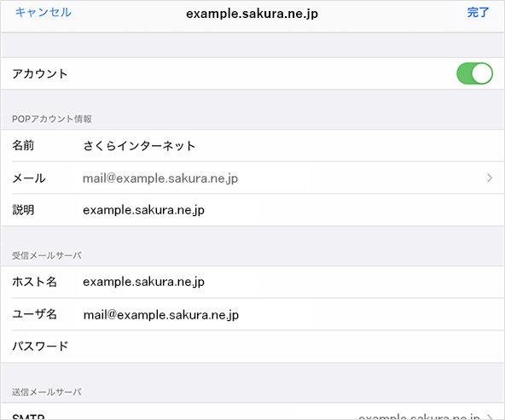
Task: Tap the 説明 row label
Action: (x=23, y=210)
